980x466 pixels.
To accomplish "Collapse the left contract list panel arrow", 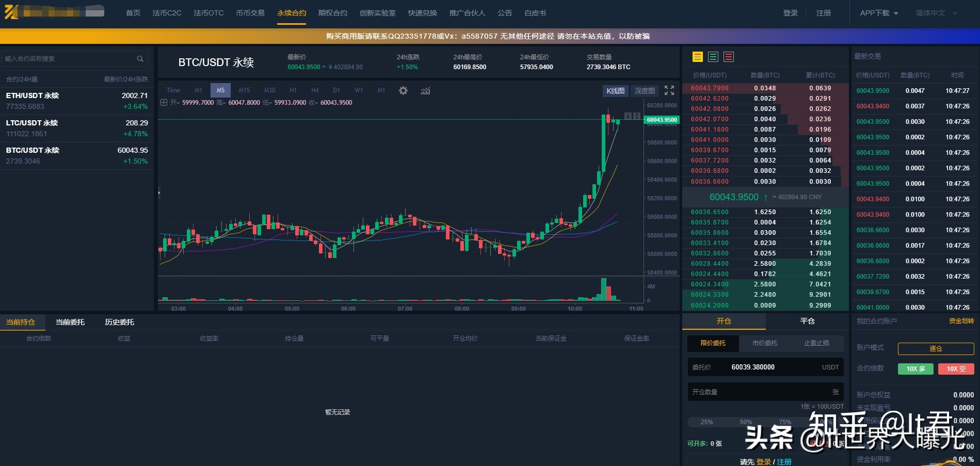I will 159,192.
